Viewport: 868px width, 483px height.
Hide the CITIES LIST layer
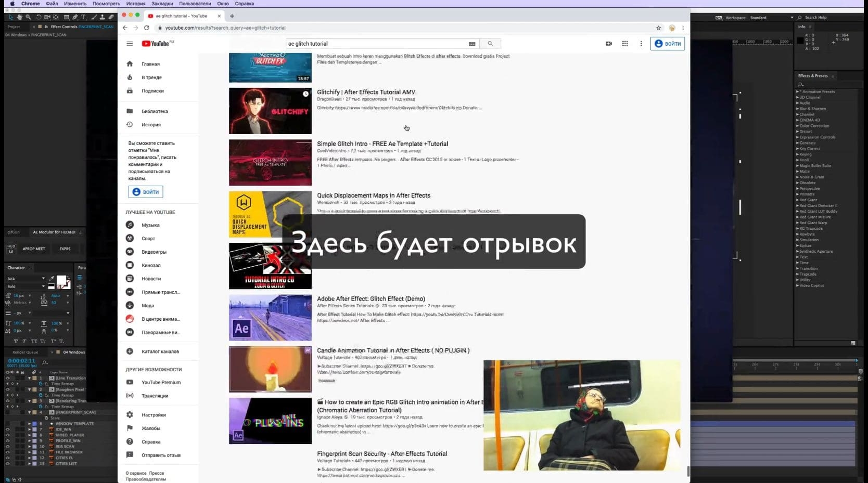7,464
